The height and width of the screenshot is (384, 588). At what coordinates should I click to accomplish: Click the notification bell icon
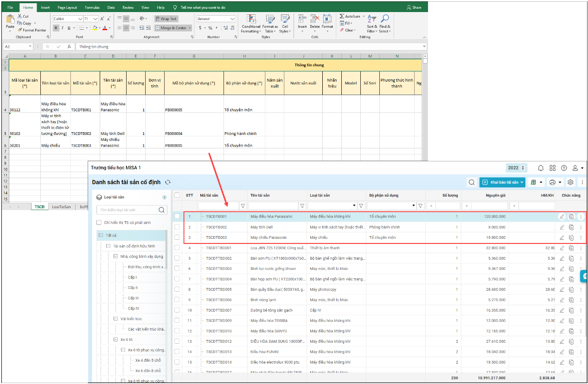point(541,168)
